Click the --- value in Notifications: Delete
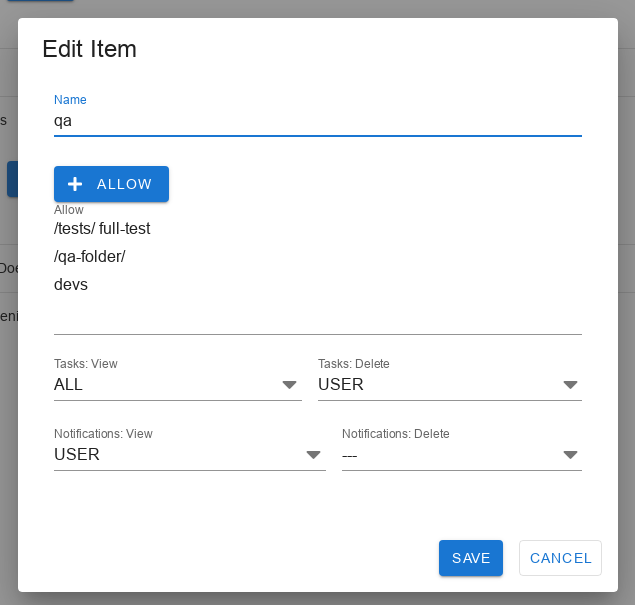This screenshot has width=635, height=605. point(350,456)
